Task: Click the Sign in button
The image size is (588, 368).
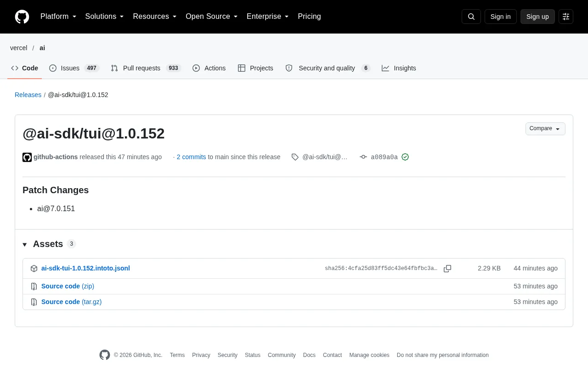Action: point(501,17)
